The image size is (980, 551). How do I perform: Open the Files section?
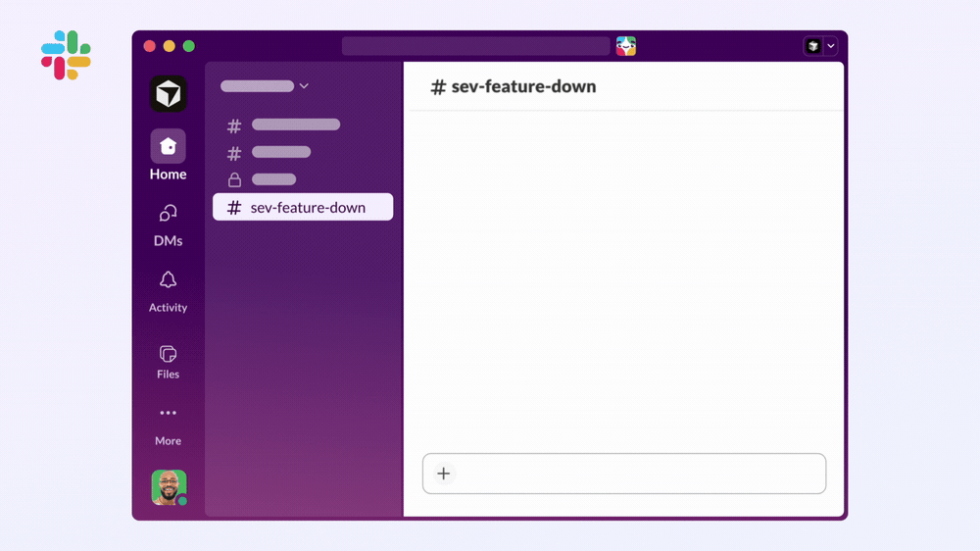click(168, 354)
